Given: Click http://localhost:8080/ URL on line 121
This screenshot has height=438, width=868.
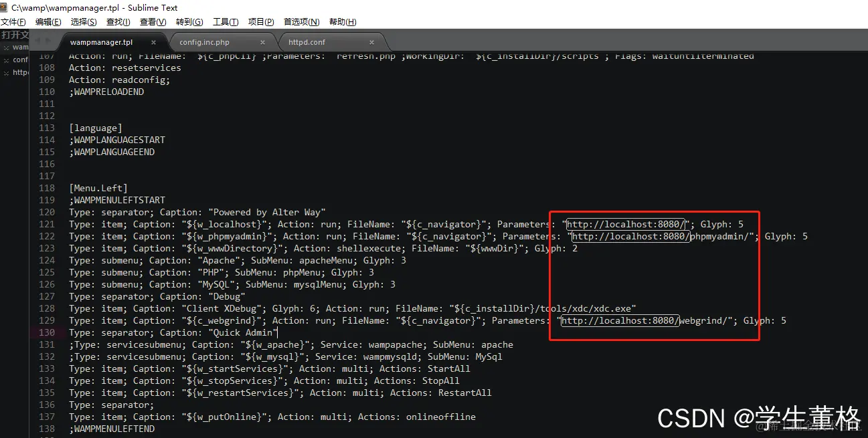Looking at the screenshot, I should pyautogui.click(x=626, y=224).
